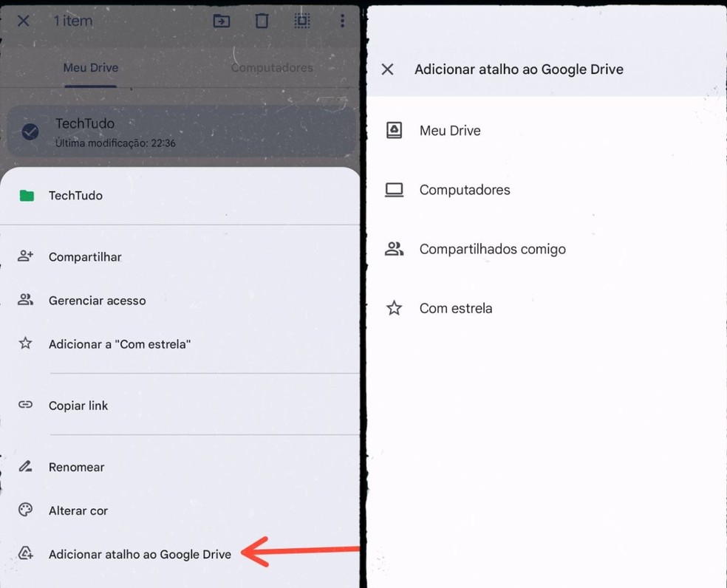The width and height of the screenshot is (727, 588).
Task: Tap the "1 item" selection count
Action: pos(73,21)
